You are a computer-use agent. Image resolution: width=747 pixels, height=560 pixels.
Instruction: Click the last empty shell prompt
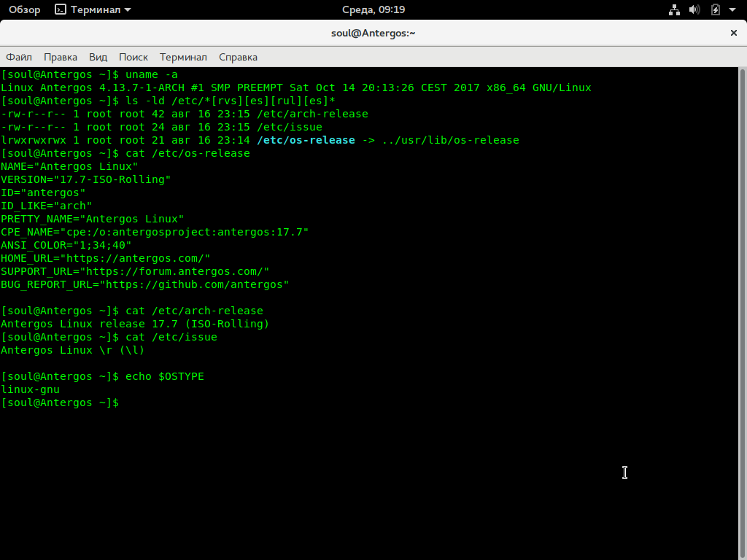pos(60,402)
